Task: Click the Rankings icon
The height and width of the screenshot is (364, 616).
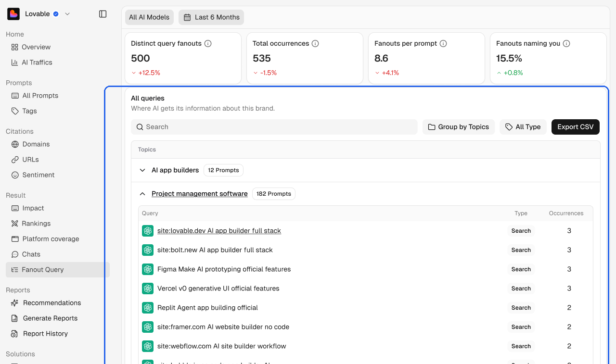Action: tap(15, 224)
